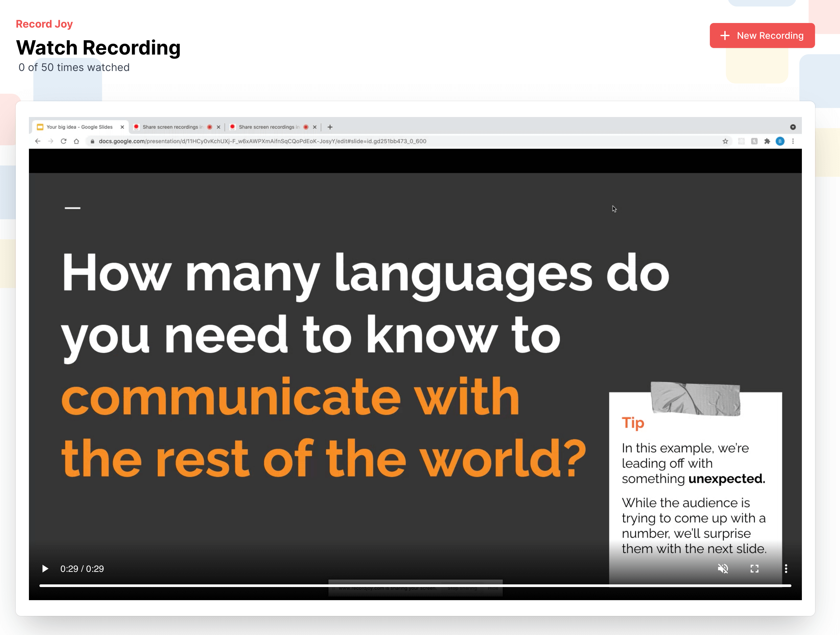Add new browser tab with plus
This screenshot has height=635, width=840.
pos(330,127)
